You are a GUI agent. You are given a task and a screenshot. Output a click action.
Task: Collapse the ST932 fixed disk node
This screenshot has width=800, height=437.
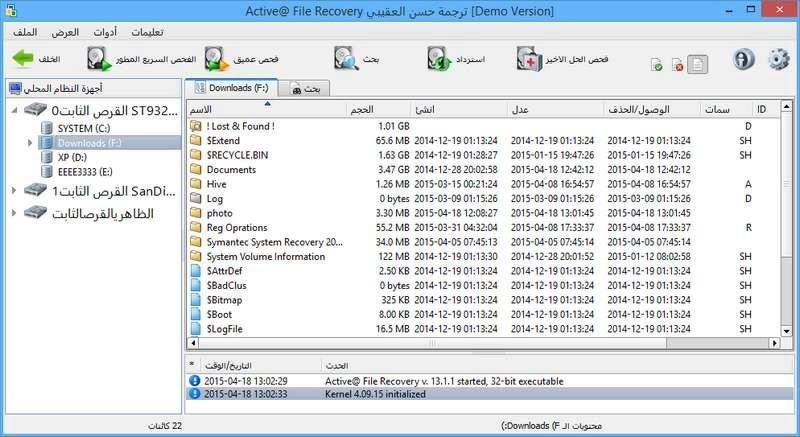click(x=15, y=110)
